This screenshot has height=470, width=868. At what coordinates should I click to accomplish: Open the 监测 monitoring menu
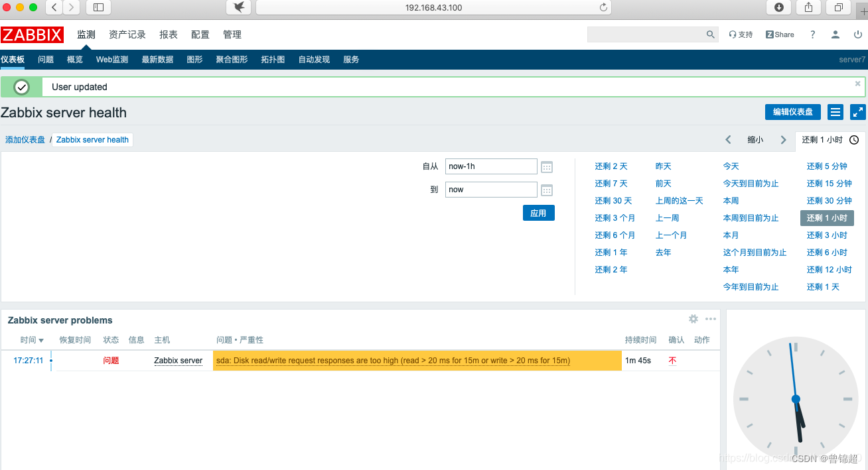pos(86,34)
